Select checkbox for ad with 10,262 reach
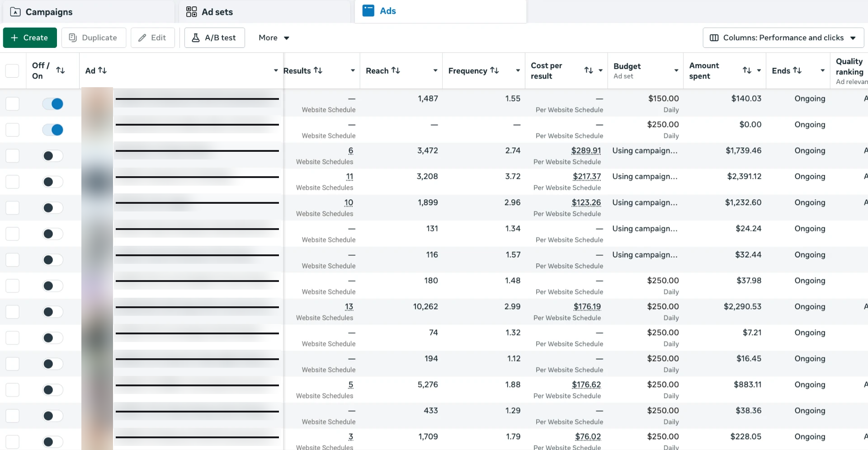This screenshot has width=868, height=450. tap(12, 312)
